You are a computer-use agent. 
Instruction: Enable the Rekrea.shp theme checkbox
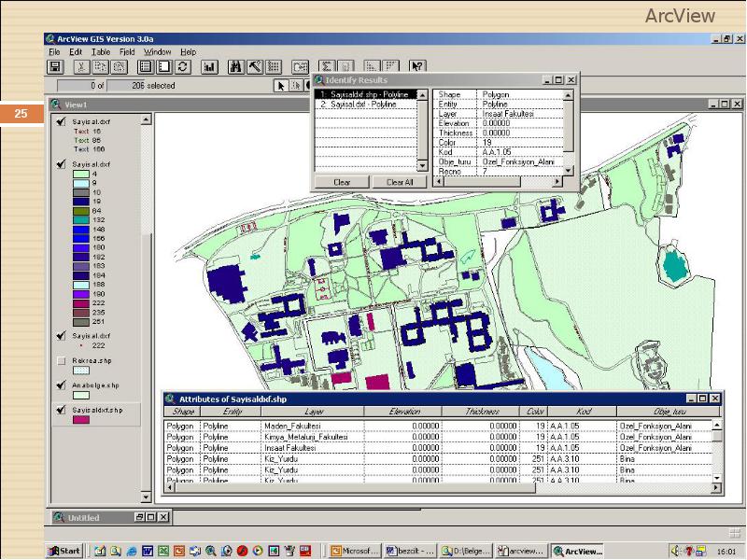click(x=61, y=360)
